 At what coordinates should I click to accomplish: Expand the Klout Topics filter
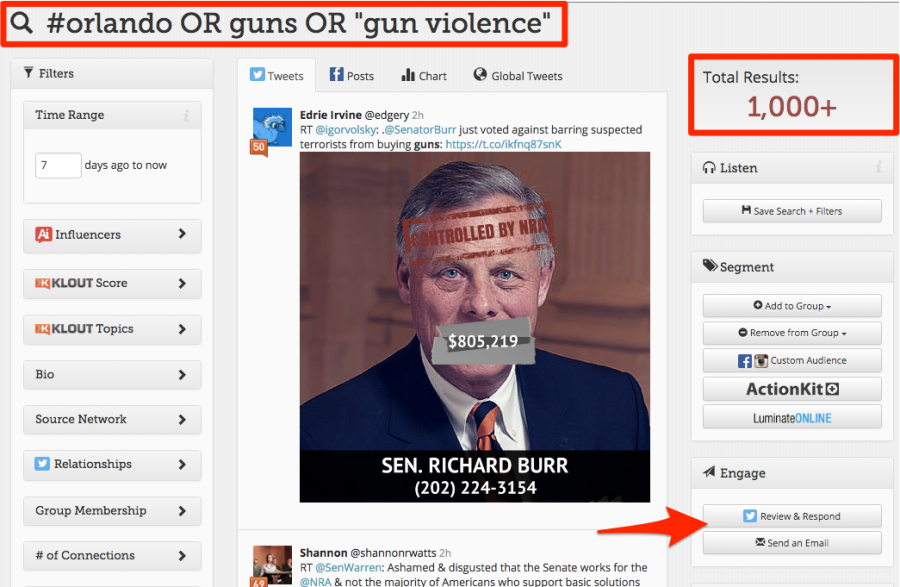112,329
